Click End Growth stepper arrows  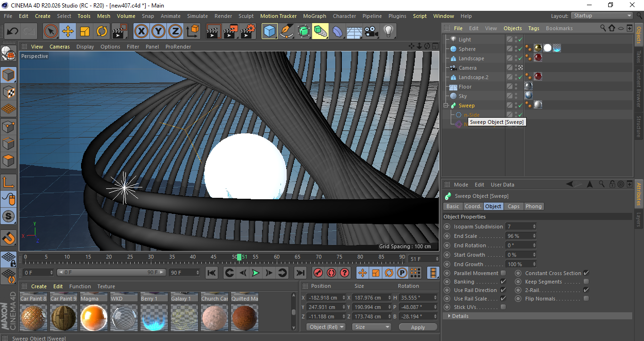click(x=534, y=264)
